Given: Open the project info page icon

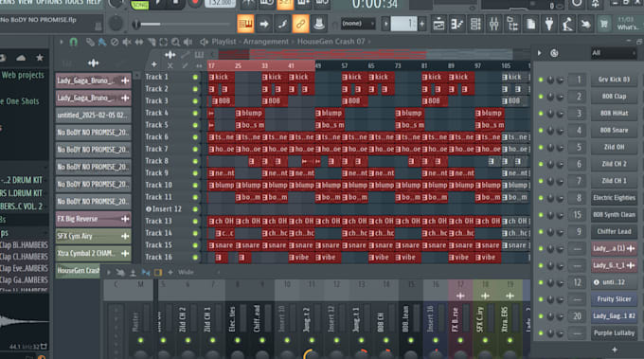Looking at the screenshot, I should tap(530, 25).
